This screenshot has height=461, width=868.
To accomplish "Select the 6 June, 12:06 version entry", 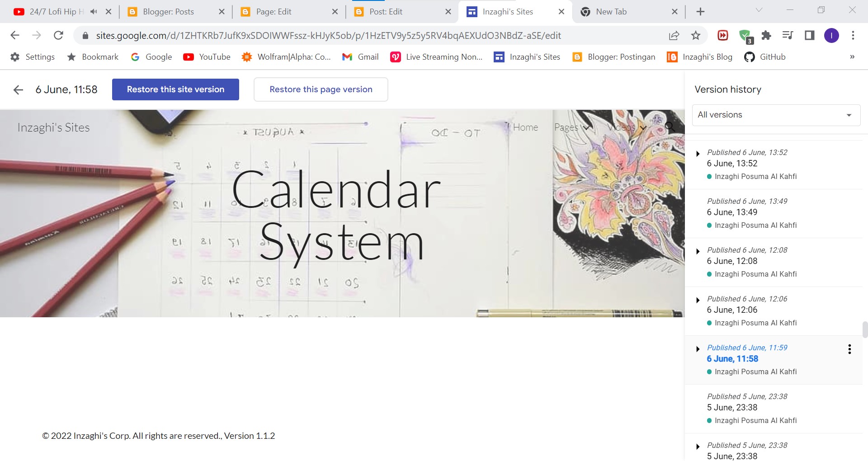I will [x=774, y=311].
